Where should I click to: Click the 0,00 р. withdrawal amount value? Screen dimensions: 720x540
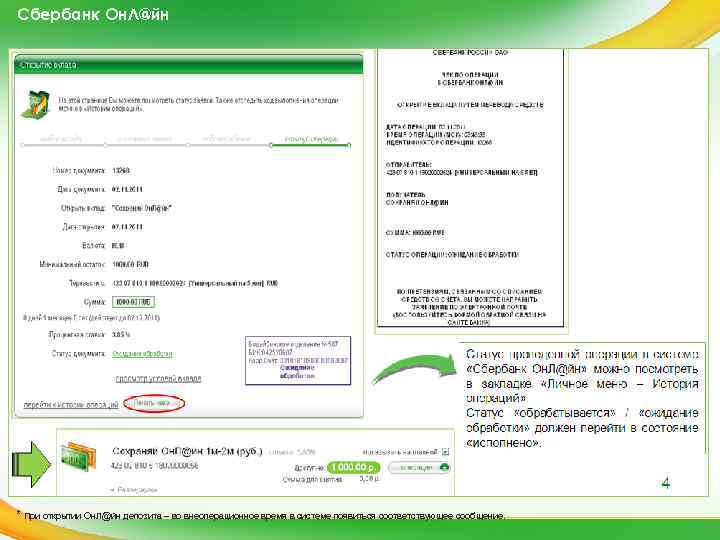point(368,479)
